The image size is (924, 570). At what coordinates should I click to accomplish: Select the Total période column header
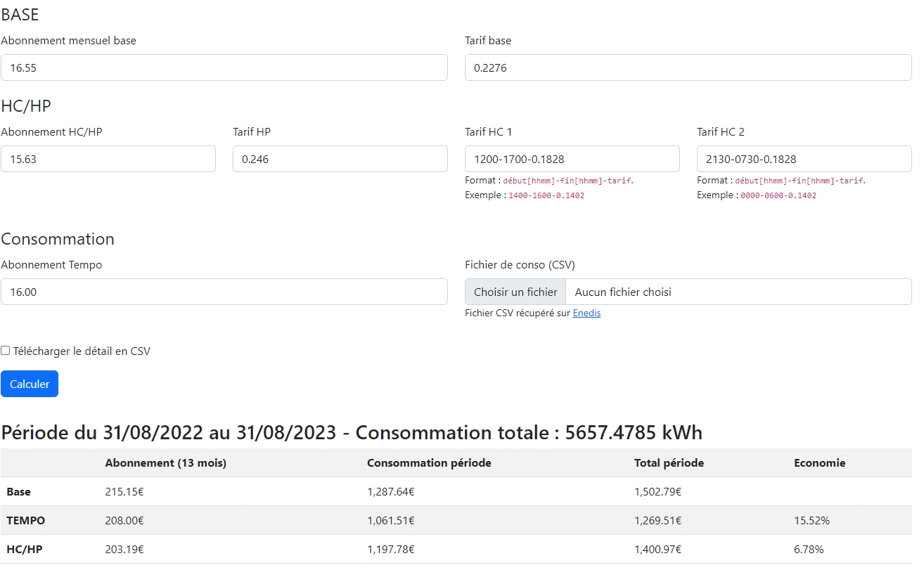pyautogui.click(x=669, y=463)
